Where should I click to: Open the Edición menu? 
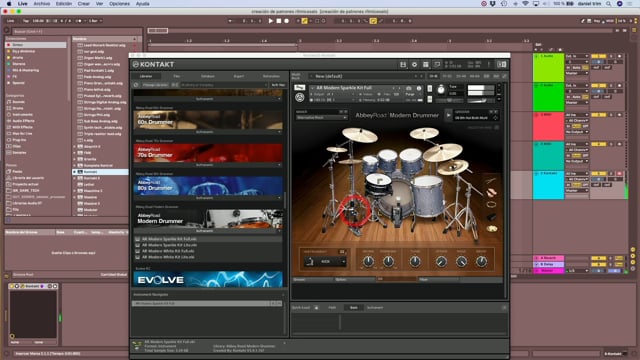pyautogui.click(x=64, y=4)
